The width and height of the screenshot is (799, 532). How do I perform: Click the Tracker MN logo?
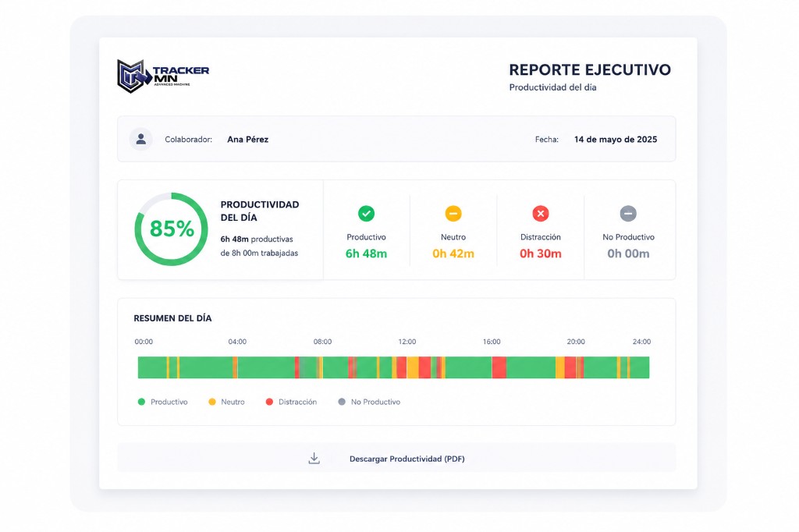click(x=163, y=76)
